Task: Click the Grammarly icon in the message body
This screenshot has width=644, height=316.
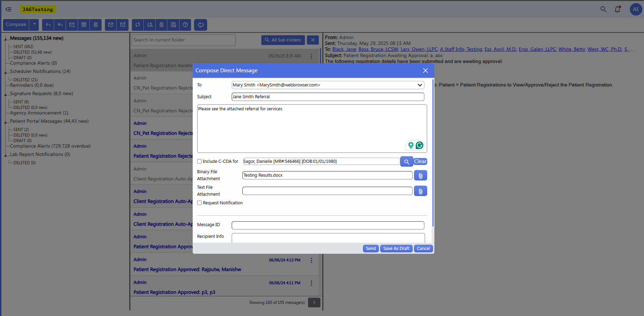Action: pos(419,145)
